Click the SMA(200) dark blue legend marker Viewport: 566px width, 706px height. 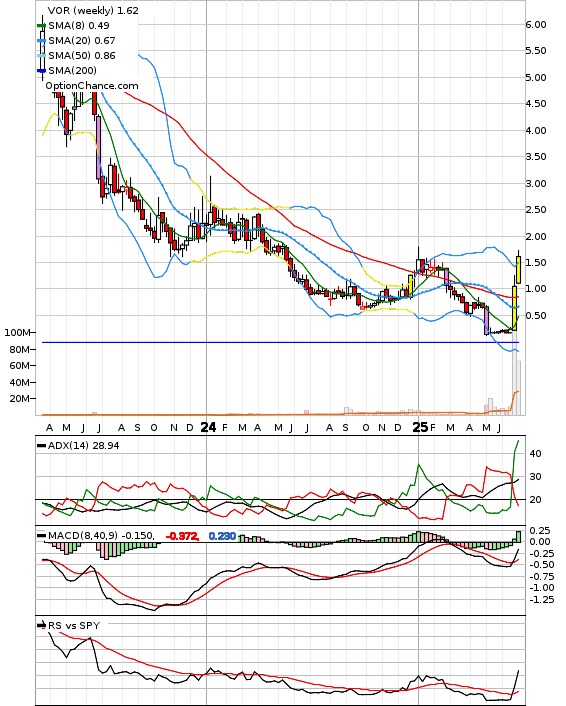click(41, 70)
